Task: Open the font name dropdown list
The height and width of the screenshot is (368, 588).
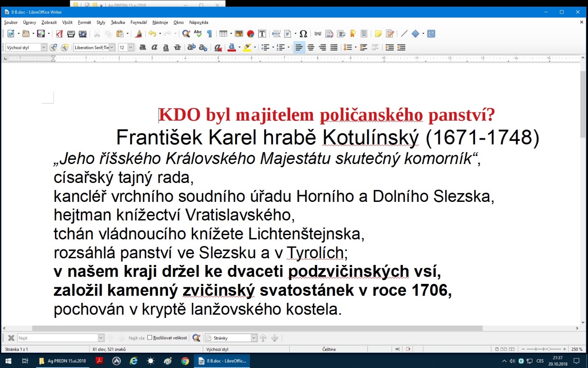Action: (x=112, y=48)
